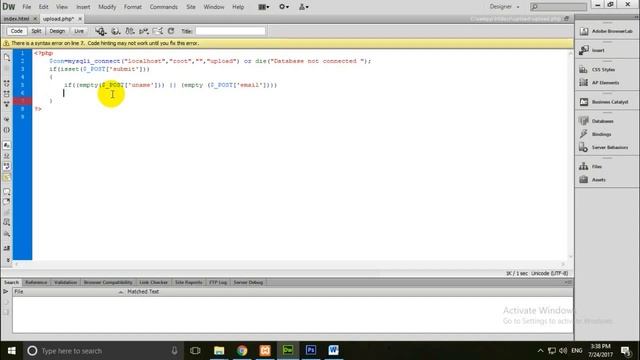Open Google Chrome from the taskbar
The height and width of the screenshot is (360, 640).
tap(242, 350)
